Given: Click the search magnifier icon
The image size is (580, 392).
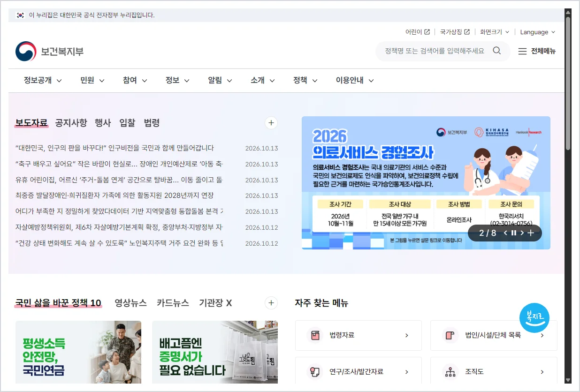Looking at the screenshot, I should (497, 51).
